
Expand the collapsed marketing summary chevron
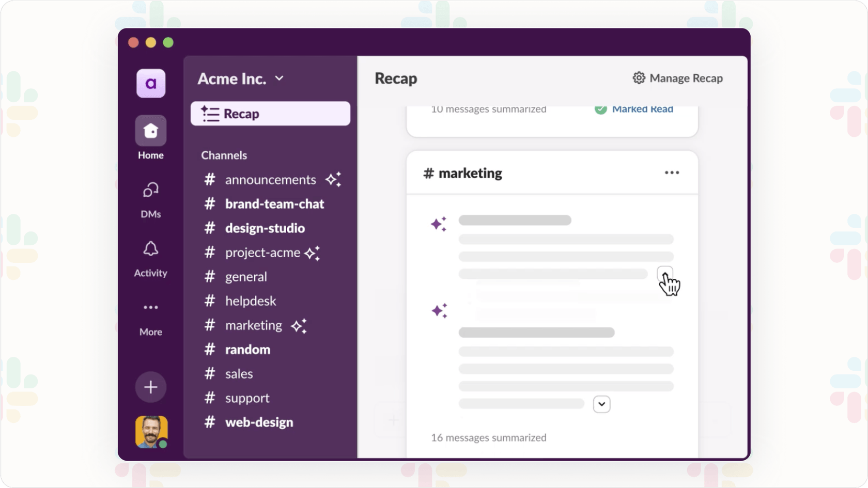coord(601,404)
